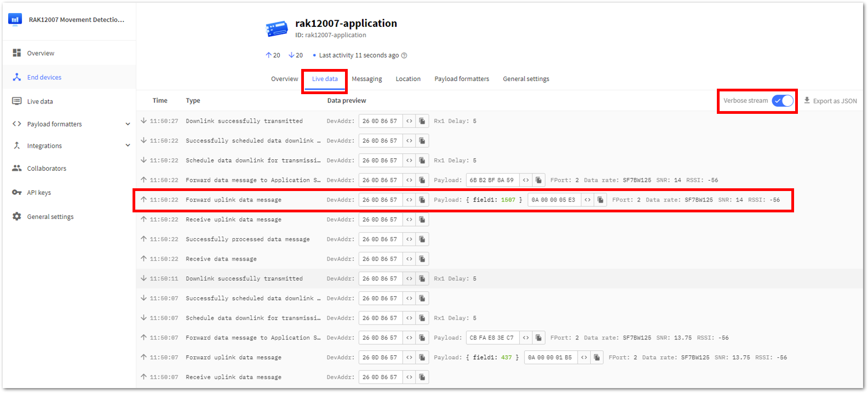Image resolution: width=868 pixels, height=393 pixels.
Task: Click the payload field 6B B2 BF 8A 59
Action: [492, 180]
